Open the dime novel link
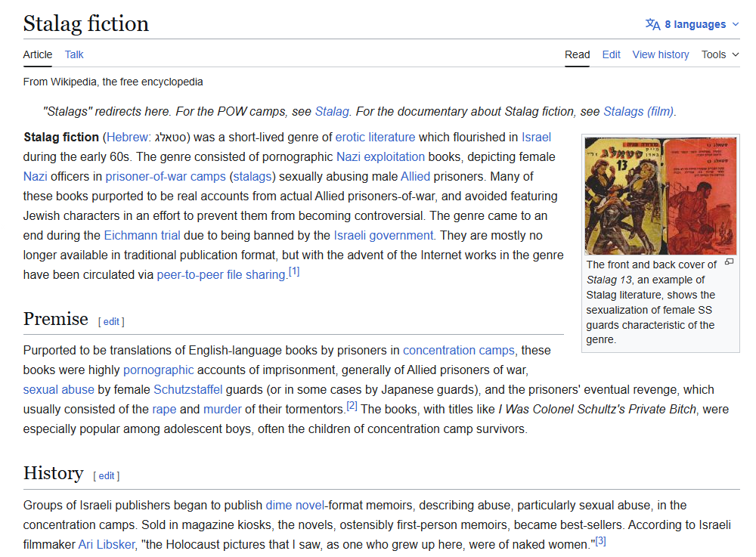The width and height of the screenshot is (756, 557). [295, 506]
